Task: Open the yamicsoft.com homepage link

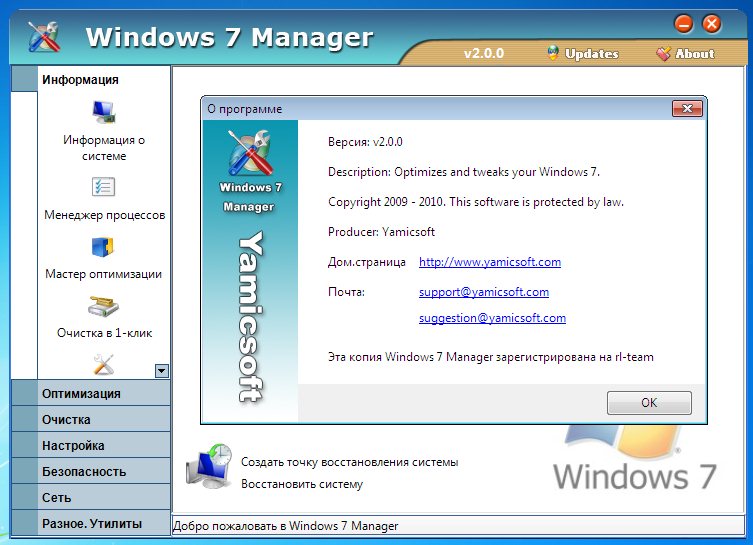Action: (489, 263)
